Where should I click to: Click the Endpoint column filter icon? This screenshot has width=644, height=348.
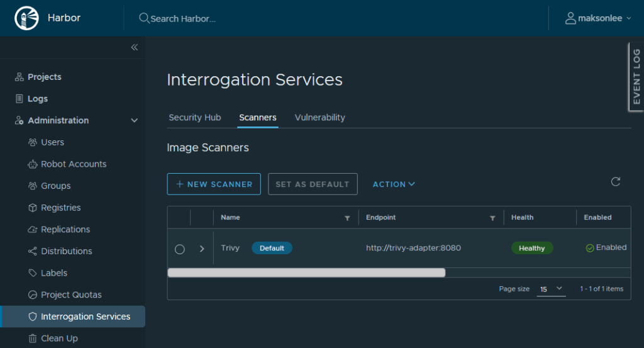point(492,218)
